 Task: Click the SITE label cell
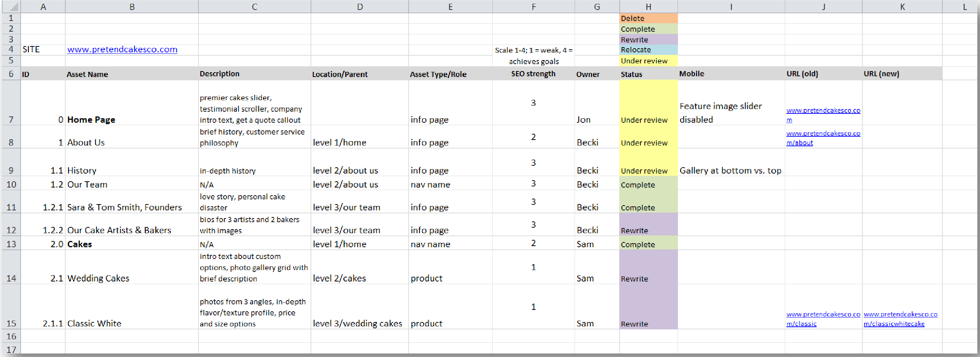[43, 49]
